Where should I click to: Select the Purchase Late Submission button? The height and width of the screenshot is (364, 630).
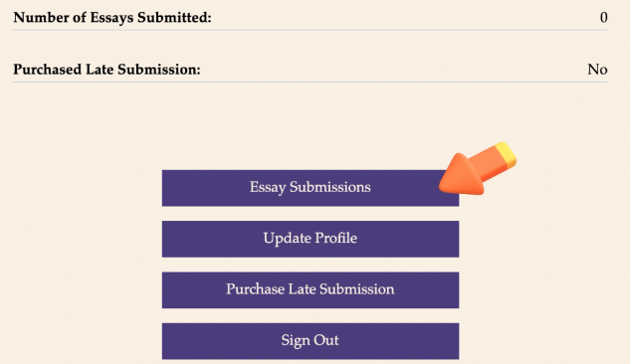tap(311, 289)
